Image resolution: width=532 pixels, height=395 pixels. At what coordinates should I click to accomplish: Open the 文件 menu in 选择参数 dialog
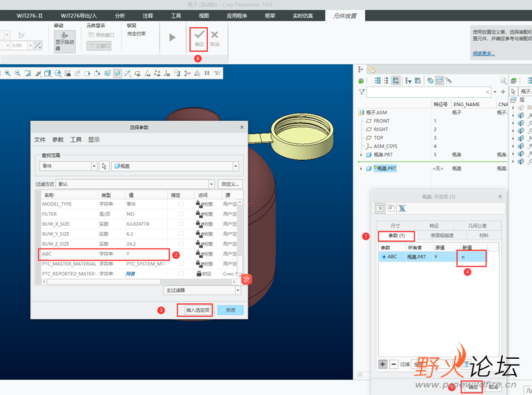39,139
